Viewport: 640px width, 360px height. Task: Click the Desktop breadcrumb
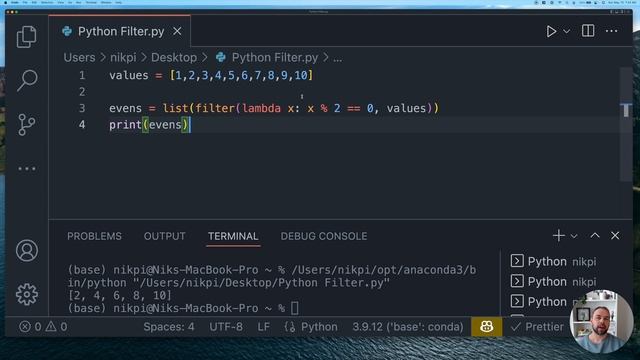[x=174, y=58]
